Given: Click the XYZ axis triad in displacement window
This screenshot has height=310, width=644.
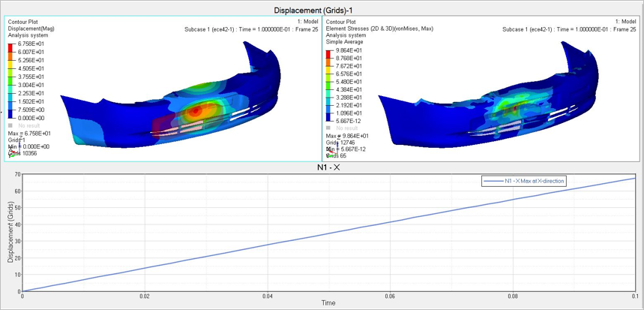Looking at the screenshot, I should 12,152.
